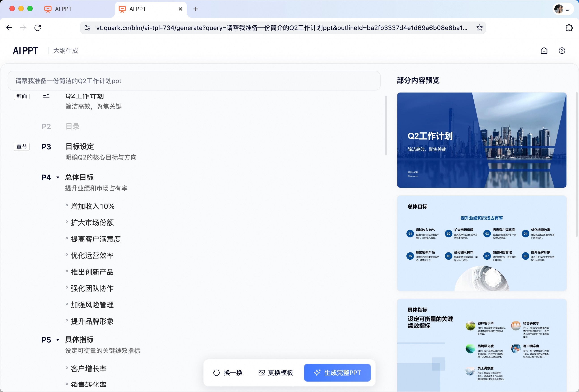Bookmark page with the star icon
This screenshot has height=392, width=579.
click(479, 28)
